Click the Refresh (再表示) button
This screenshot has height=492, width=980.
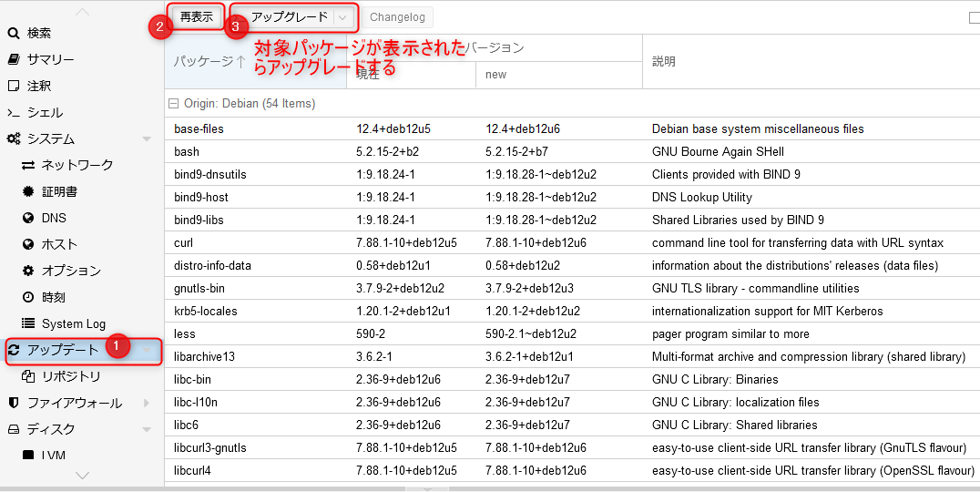tap(197, 17)
